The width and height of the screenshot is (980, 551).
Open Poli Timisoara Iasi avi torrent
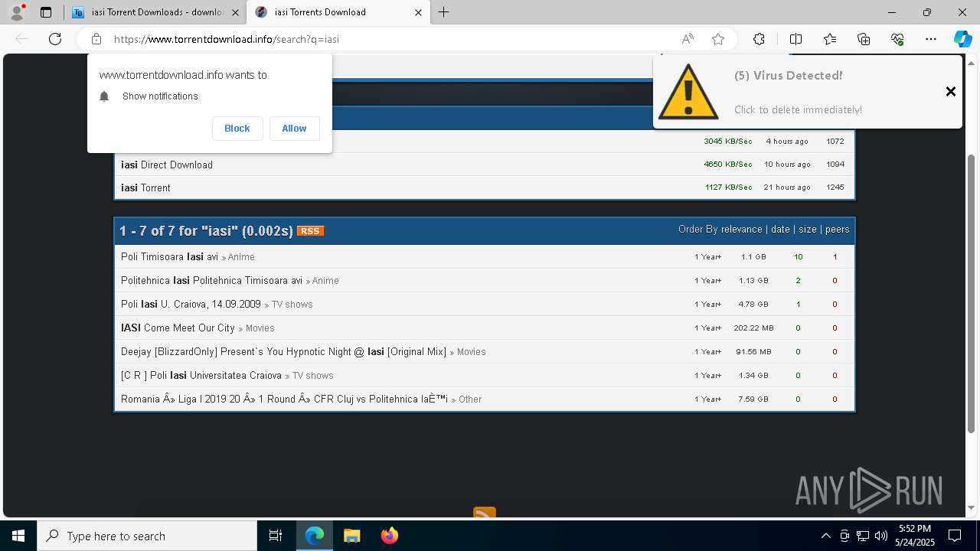(x=169, y=257)
